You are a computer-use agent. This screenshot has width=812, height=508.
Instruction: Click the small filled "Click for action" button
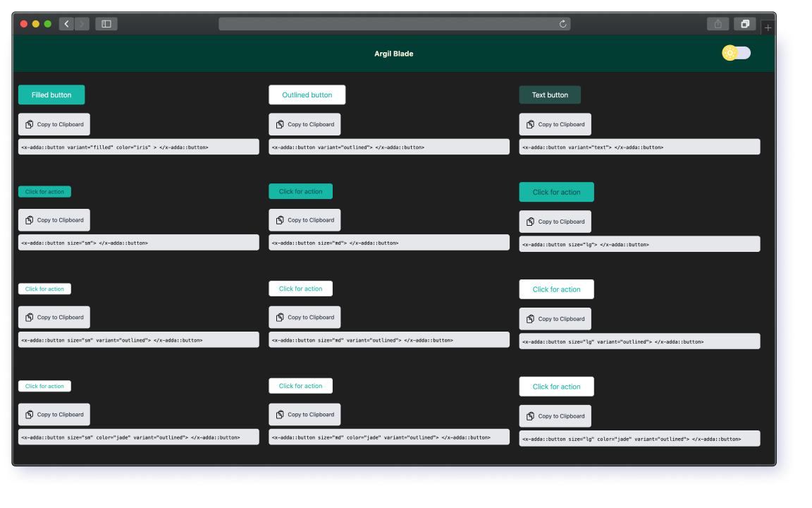pyautogui.click(x=44, y=192)
